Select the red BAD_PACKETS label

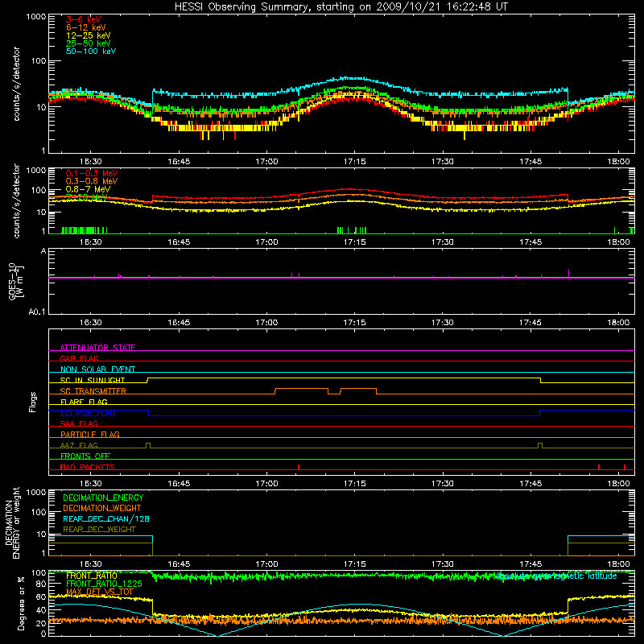[x=88, y=467]
